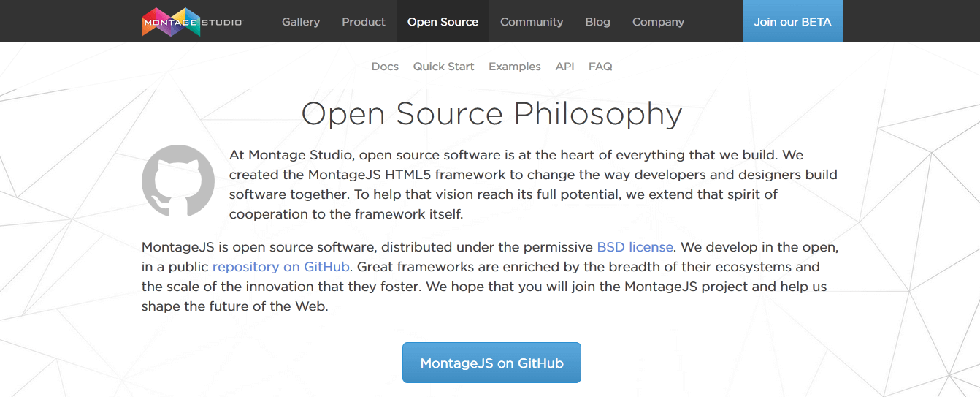The image size is (980, 397).
Task: Go to the Quick Start link
Action: pos(443,67)
